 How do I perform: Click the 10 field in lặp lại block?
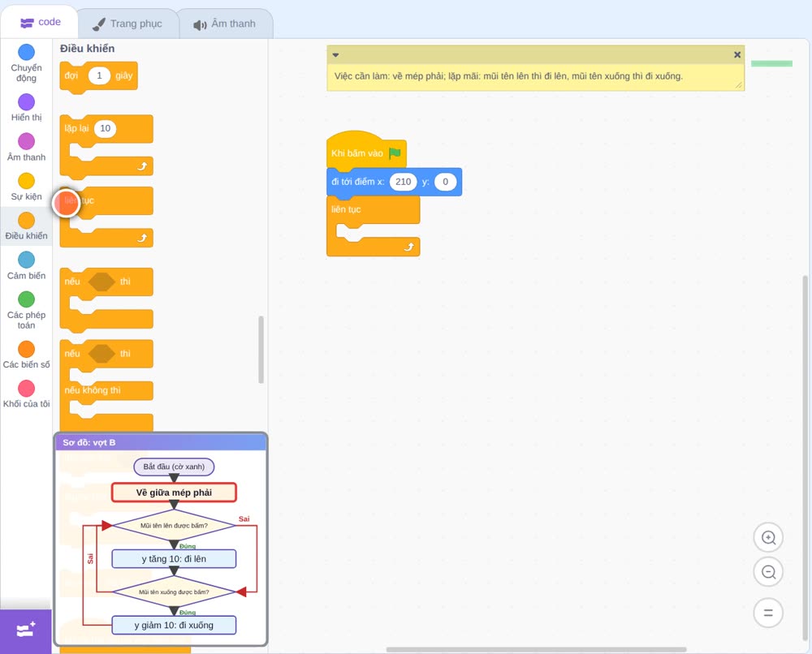[105, 128]
